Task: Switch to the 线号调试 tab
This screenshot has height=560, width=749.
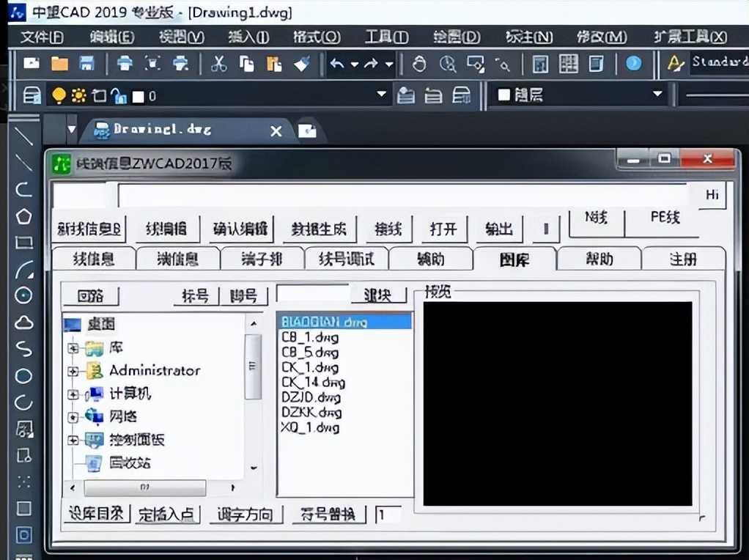Action: pyautogui.click(x=346, y=258)
